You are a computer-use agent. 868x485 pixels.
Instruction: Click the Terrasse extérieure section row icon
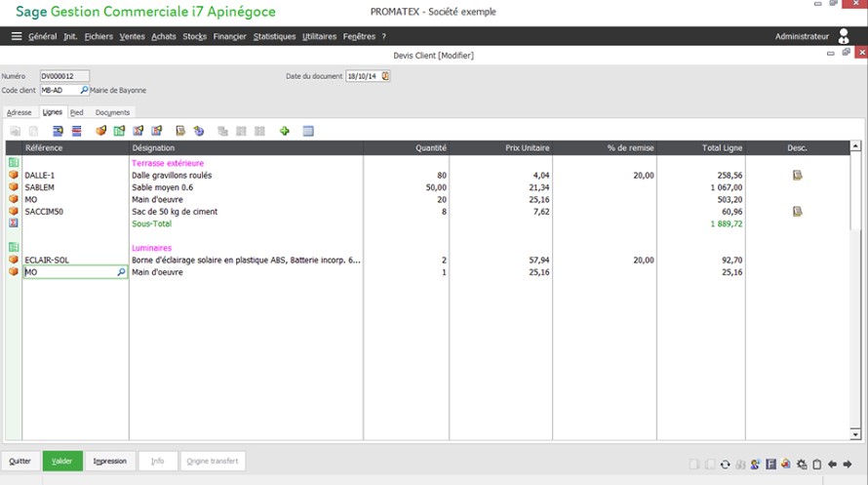coord(14,163)
